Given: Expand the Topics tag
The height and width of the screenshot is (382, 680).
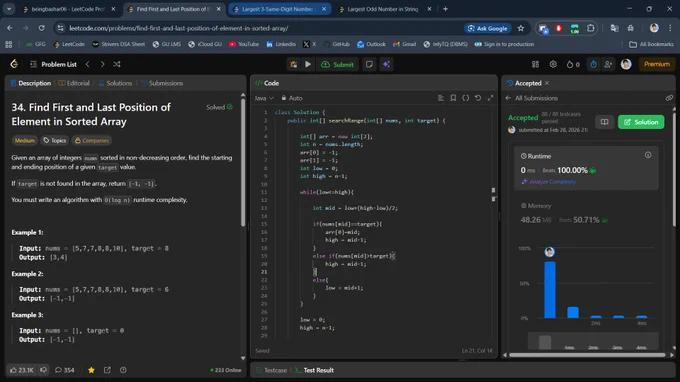Looking at the screenshot, I should 55,140.
